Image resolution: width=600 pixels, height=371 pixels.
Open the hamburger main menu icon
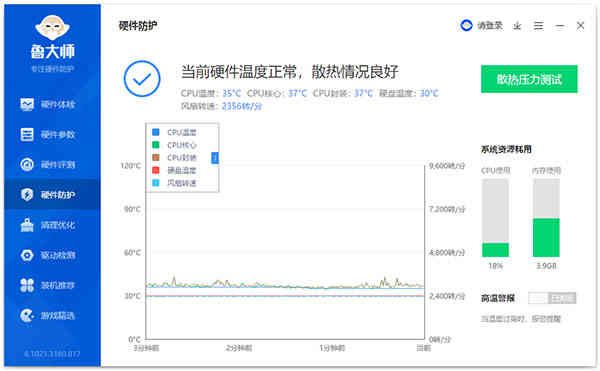(538, 26)
